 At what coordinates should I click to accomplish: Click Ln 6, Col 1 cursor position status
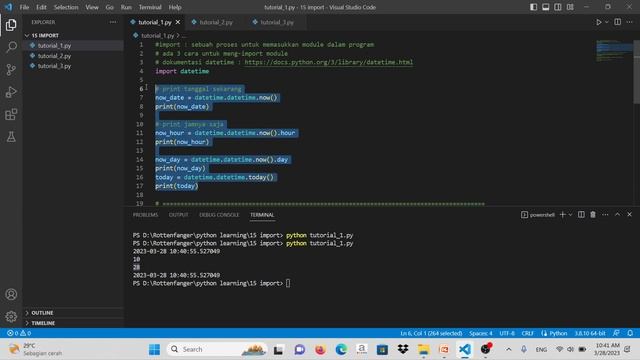point(431,333)
